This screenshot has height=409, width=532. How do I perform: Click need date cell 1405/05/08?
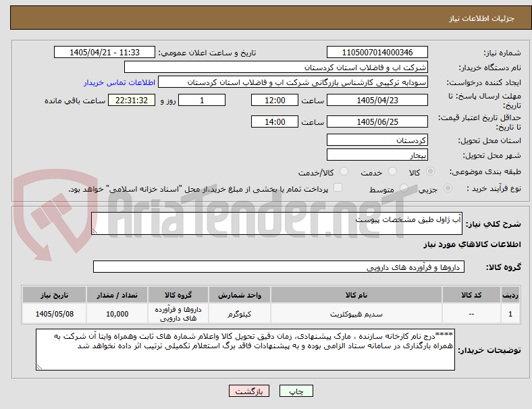pyautogui.click(x=54, y=314)
